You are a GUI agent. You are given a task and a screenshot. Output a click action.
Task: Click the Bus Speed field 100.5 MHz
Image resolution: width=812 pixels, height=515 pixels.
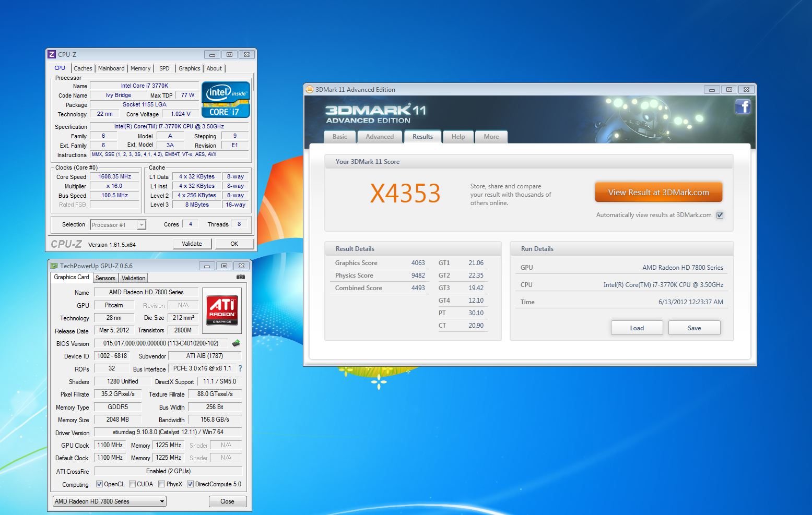[x=114, y=196]
